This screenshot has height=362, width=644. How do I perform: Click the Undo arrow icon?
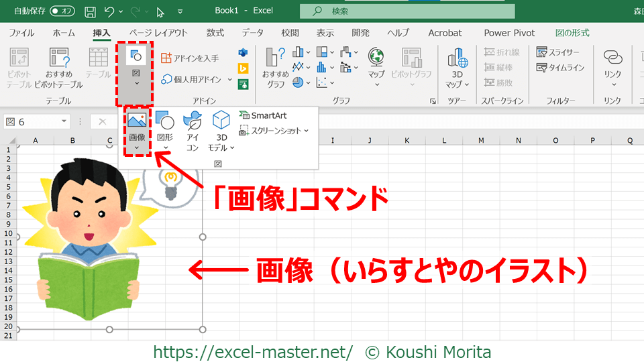tap(109, 11)
